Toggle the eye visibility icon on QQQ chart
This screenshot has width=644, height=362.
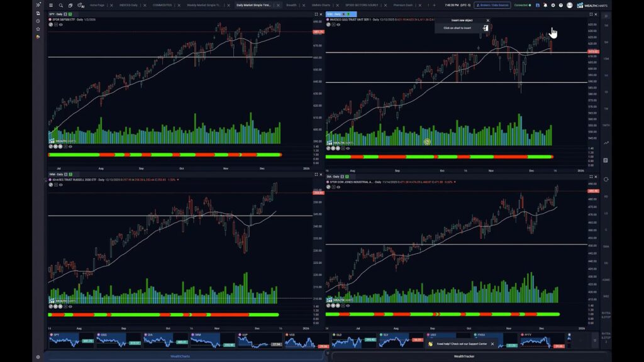(339, 25)
